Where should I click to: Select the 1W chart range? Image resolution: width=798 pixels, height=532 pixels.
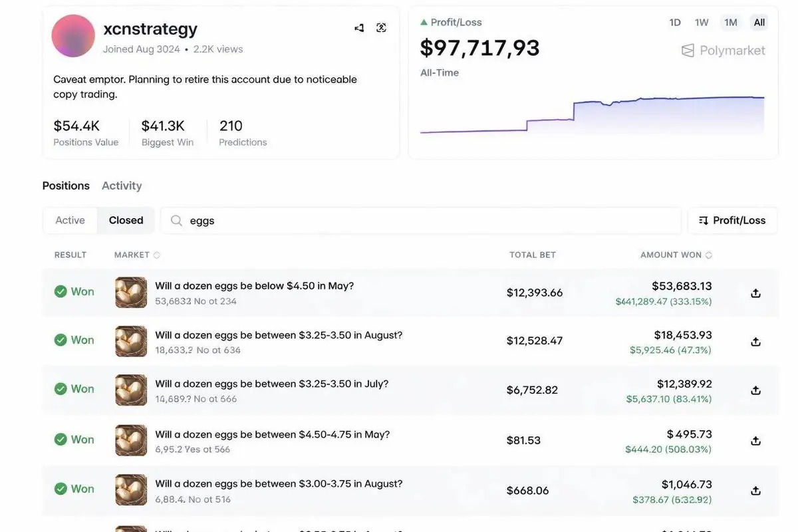point(702,23)
